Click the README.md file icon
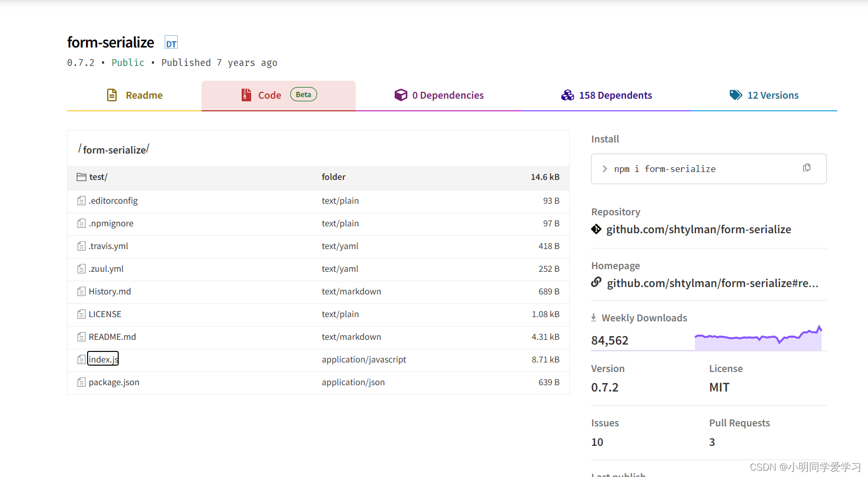 coord(81,337)
